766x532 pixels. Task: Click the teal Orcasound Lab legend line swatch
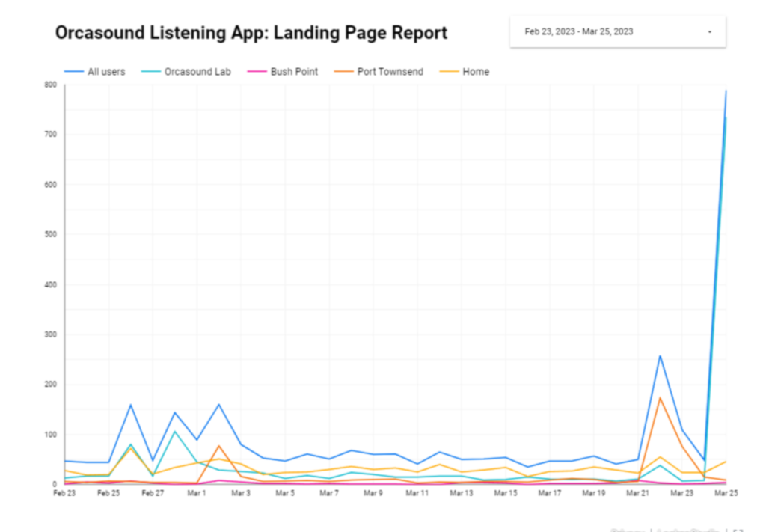pos(150,72)
